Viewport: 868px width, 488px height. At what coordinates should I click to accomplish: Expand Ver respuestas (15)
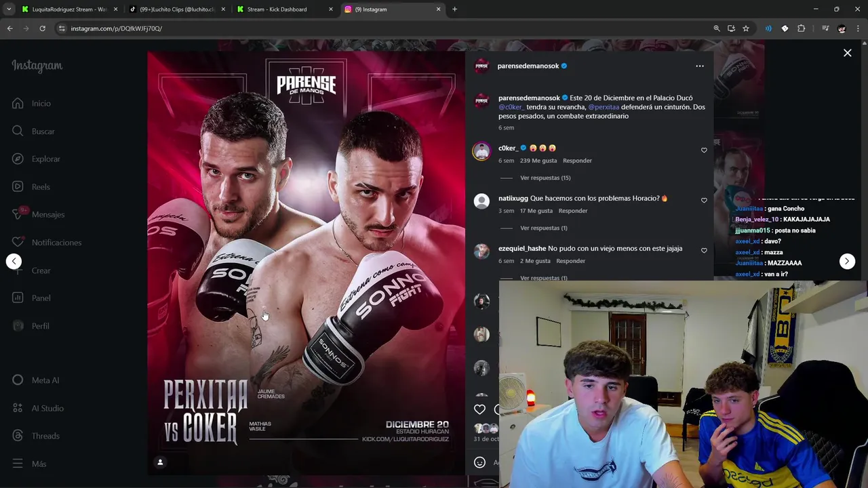coord(545,178)
